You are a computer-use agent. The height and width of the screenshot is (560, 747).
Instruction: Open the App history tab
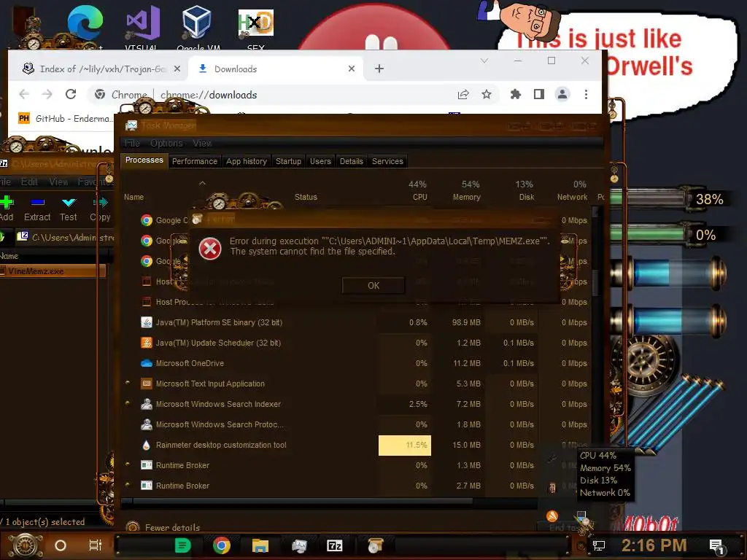247,161
